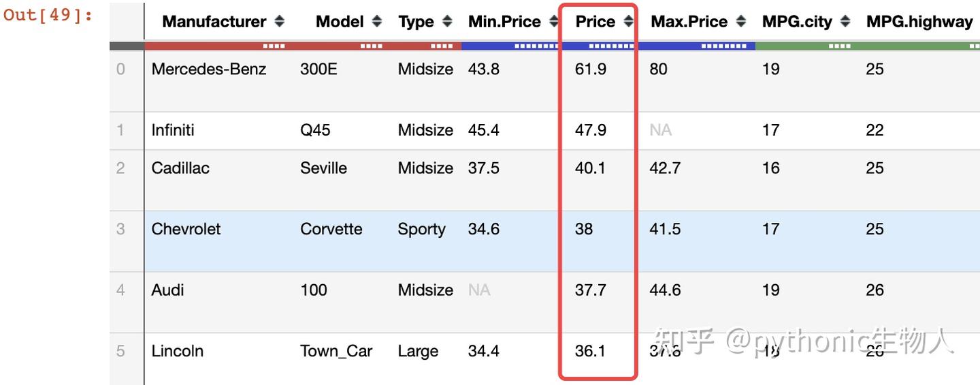Click the blue bar under Max.Price header
Viewport: 980px width, 385px height.
[696, 46]
